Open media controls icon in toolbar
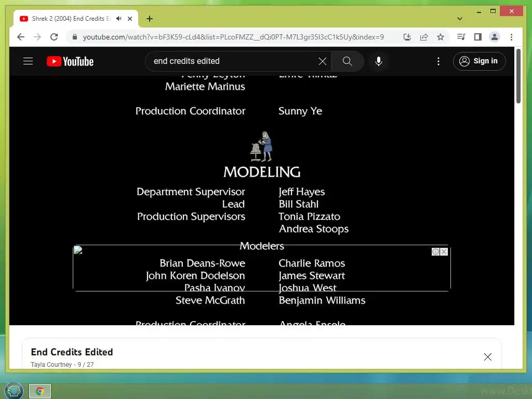 461,37
